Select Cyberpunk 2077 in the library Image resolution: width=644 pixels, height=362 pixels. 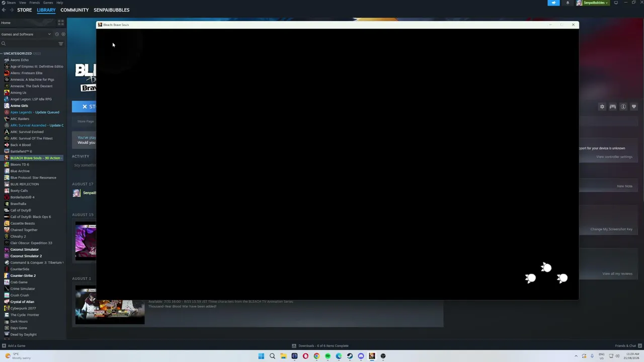tap(23, 308)
